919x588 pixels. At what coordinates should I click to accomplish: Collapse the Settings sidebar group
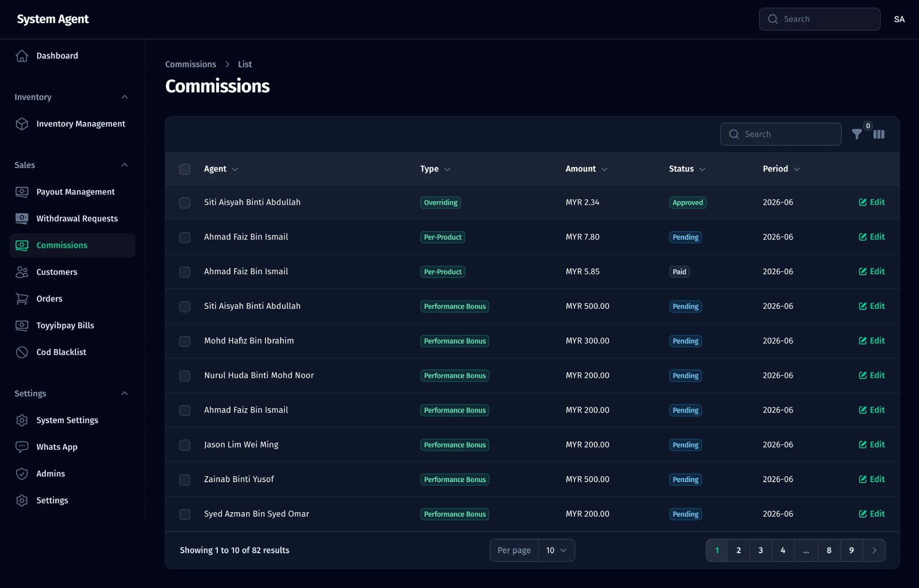(124, 394)
